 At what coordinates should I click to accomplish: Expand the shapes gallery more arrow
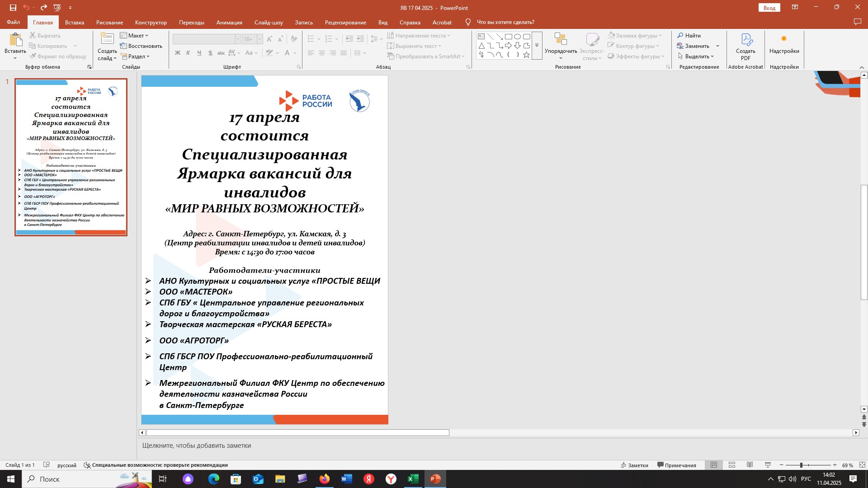tap(537, 46)
